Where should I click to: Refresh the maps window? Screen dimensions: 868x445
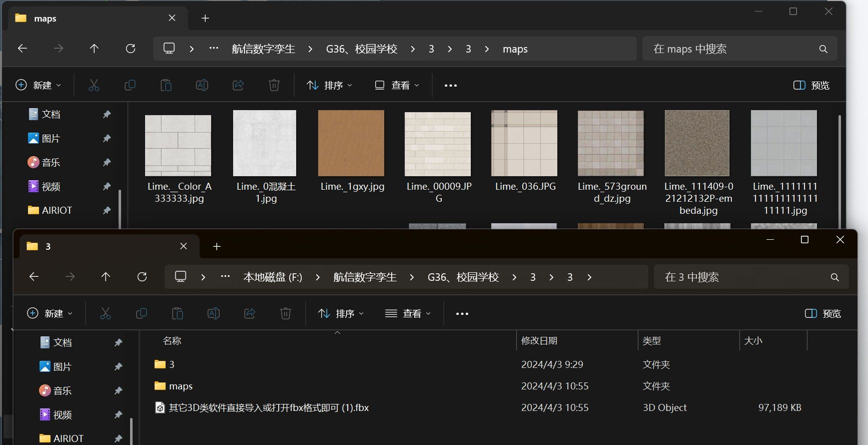[x=131, y=49]
